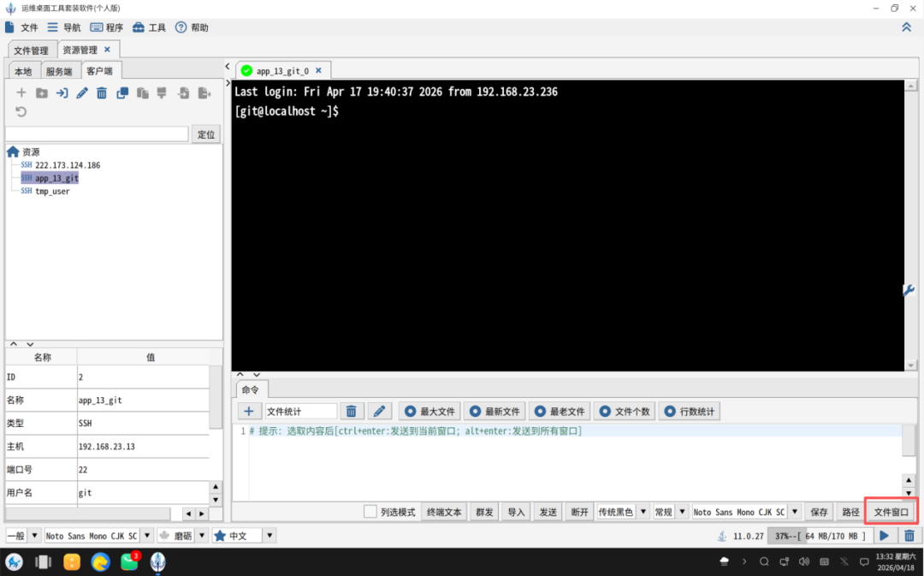Switch to the 服务端 tab
The image size is (924, 576).
pos(59,71)
